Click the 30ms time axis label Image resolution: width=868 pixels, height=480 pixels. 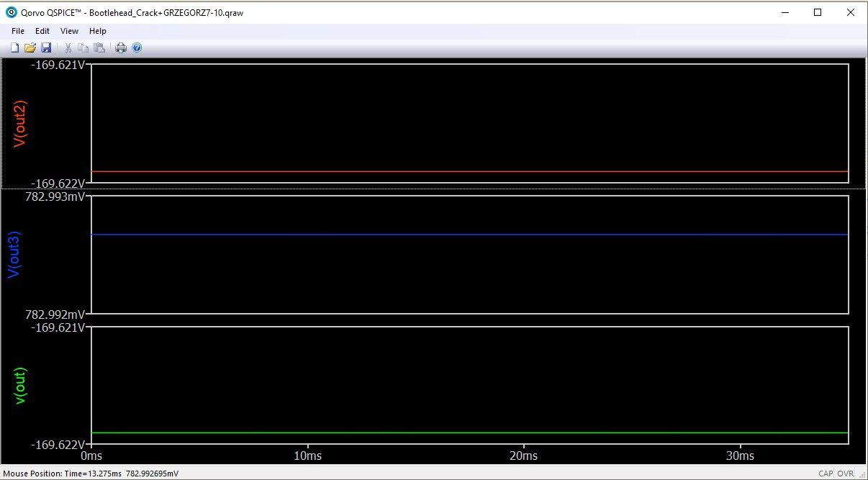click(x=740, y=456)
